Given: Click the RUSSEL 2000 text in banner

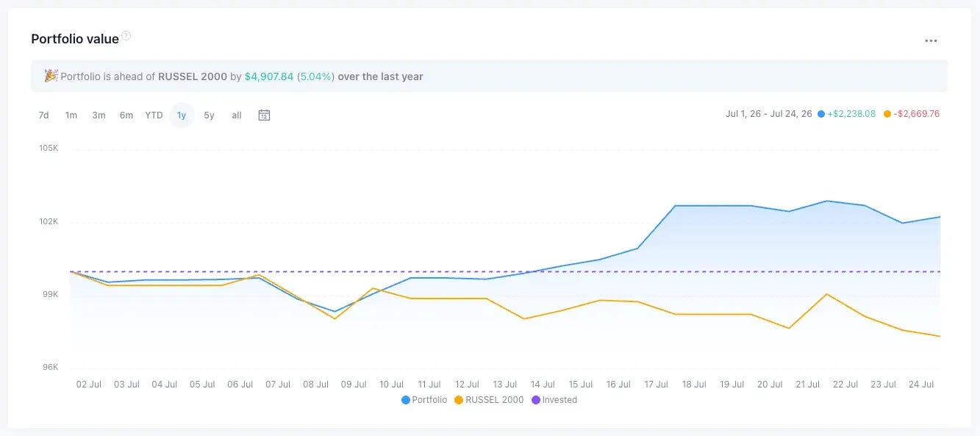Looking at the screenshot, I should coord(193,76).
